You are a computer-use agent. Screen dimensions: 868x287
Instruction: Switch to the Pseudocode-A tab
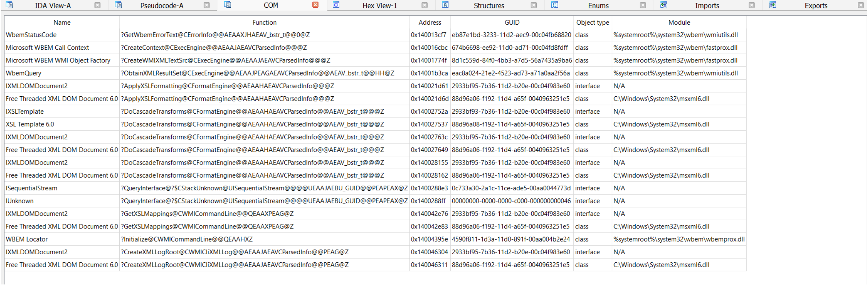[x=162, y=5]
